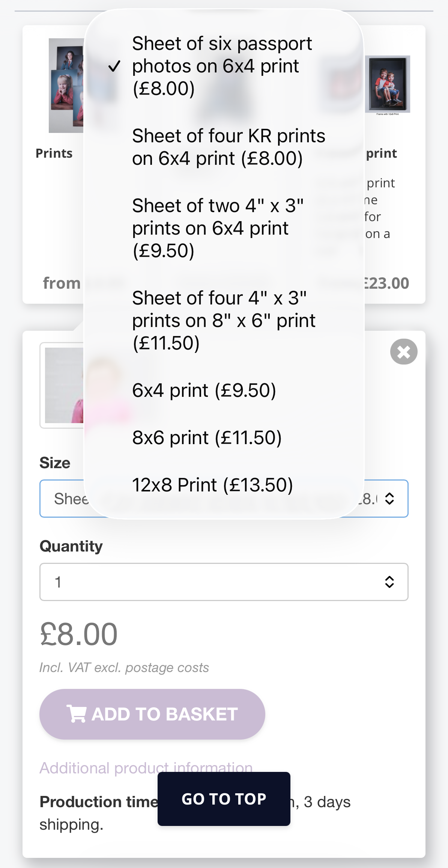This screenshot has width=448, height=868.
Task: Select Sheet of two 4" x 3" prints
Action: pyautogui.click(x=224, y=228)
